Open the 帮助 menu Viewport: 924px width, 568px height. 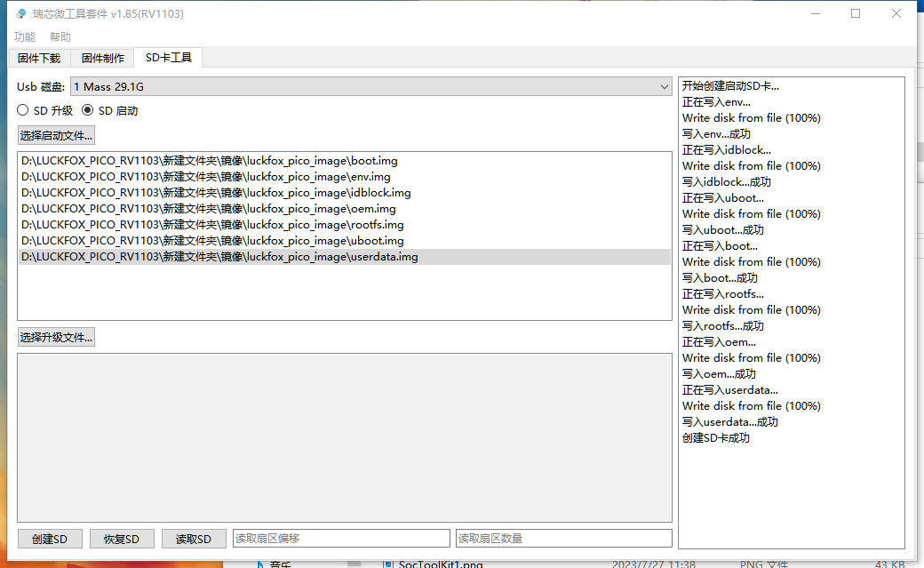point(60,36)
